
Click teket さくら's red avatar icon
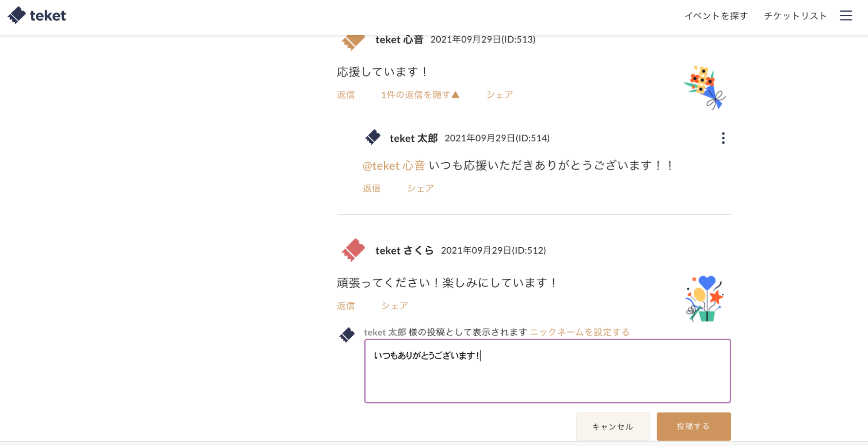pos(352,250)
